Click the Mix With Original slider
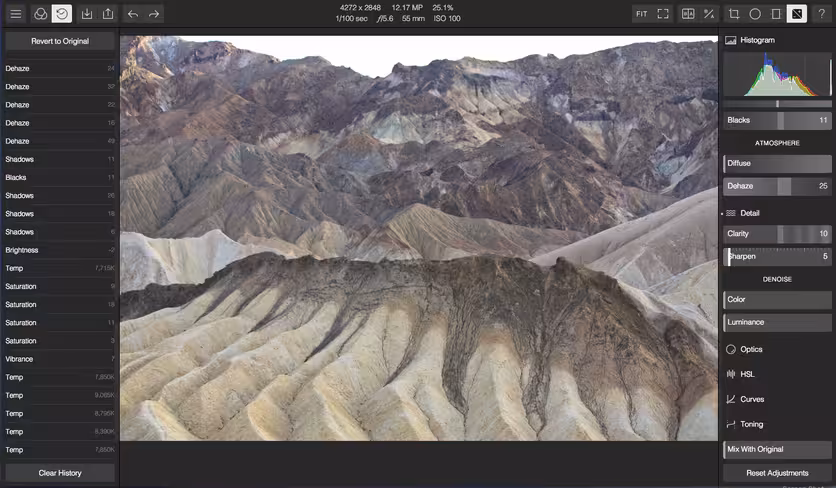This screenshot has height=488, width=836. (x=777, y=449)
